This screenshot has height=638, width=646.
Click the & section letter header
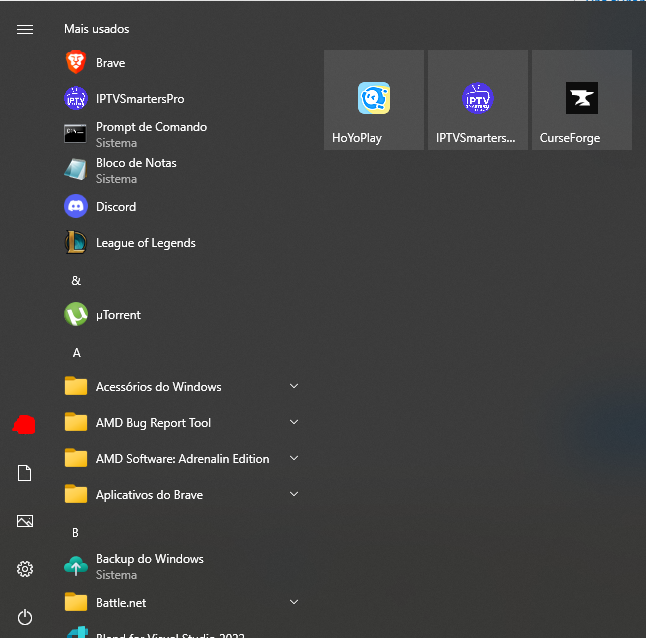pyautogui.click(x=76, y=280)
